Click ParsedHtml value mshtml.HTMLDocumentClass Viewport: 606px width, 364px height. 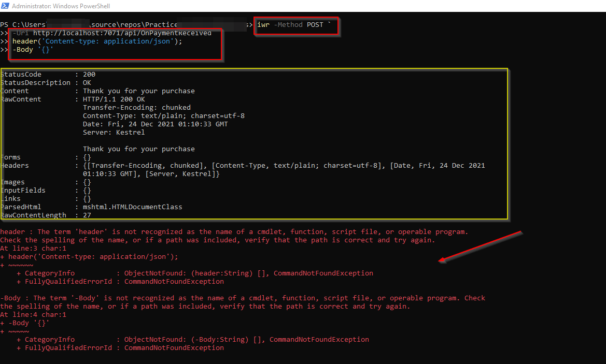pyautogui.click(x=133, y=207)
